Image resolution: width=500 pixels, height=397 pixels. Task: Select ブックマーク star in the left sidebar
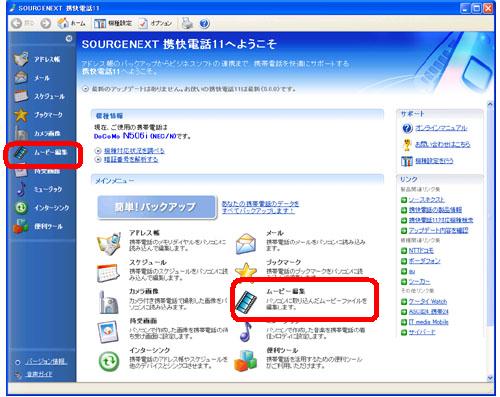point(38,115)
